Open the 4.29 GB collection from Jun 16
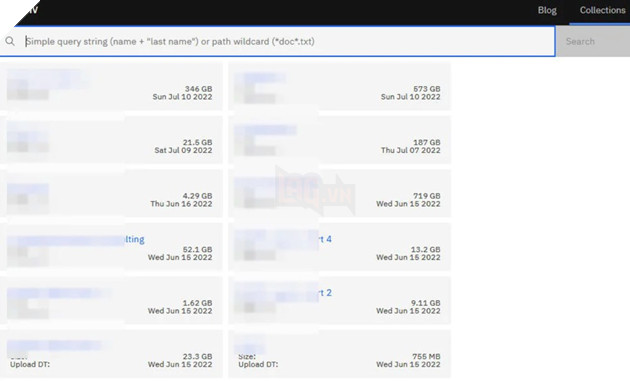The image size is (630, 381). [x=111, y=193]
